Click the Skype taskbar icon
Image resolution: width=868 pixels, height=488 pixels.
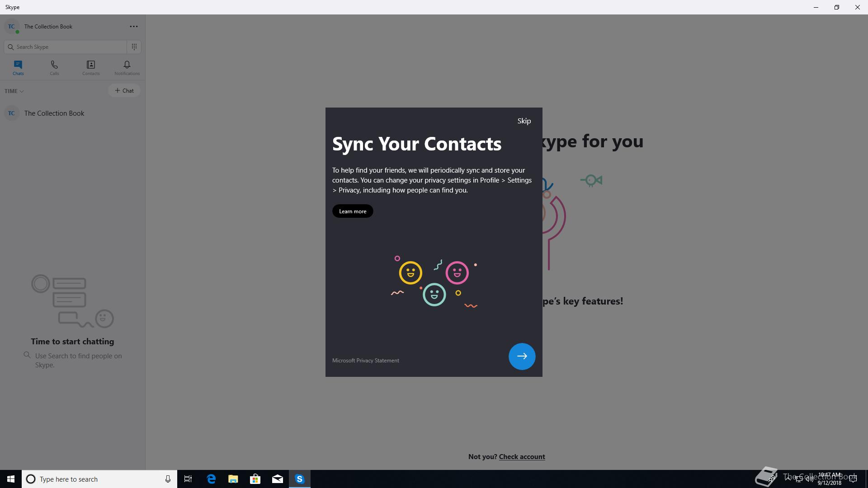pyautogui.click(x=300, y=479)
